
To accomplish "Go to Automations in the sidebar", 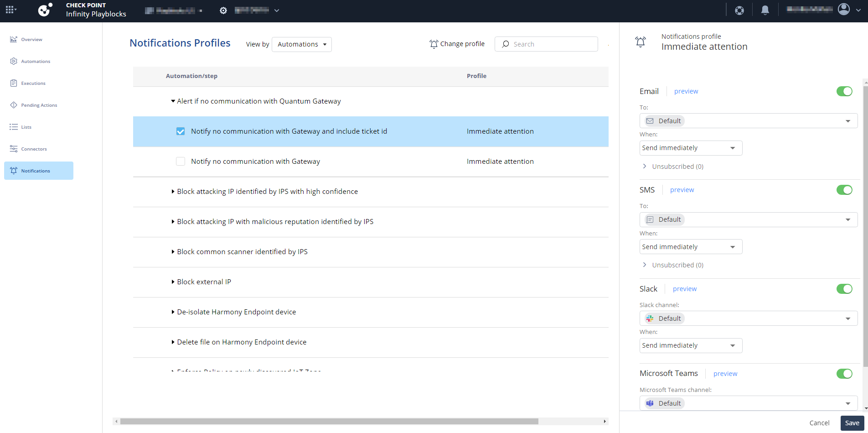I will pos(36,62).
